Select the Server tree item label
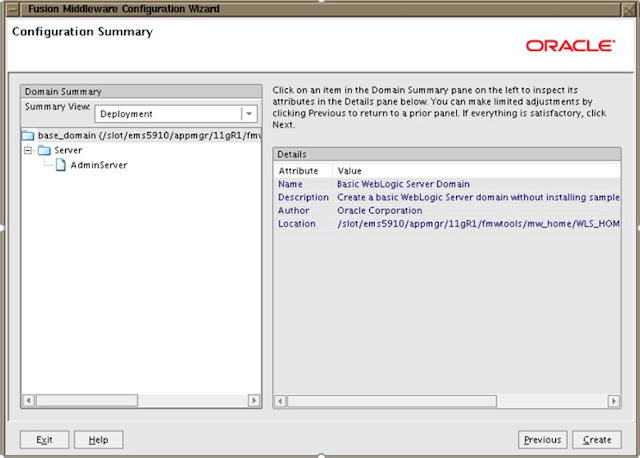The image size is (640, 458). pos(68,150)
